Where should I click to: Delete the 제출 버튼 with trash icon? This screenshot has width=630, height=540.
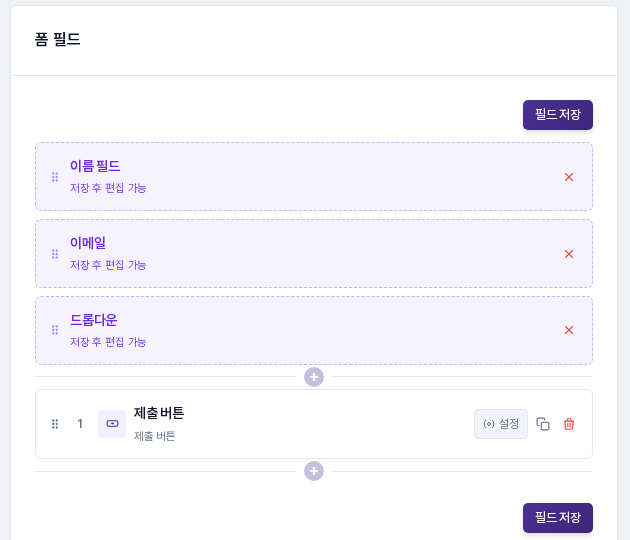click(x=569, y=424)
